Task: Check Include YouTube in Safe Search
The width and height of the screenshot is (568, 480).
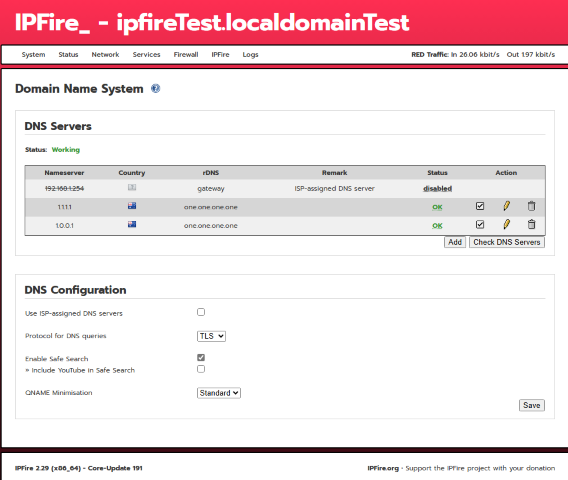Action: pyautogui.click(x=201, y=369)
